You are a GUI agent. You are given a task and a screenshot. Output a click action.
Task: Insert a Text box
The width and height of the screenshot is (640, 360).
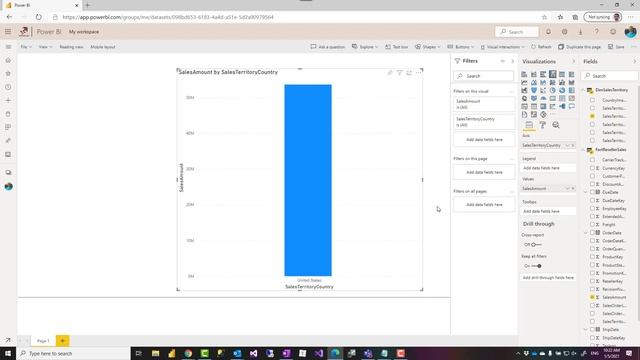click(x=396, y=47)
